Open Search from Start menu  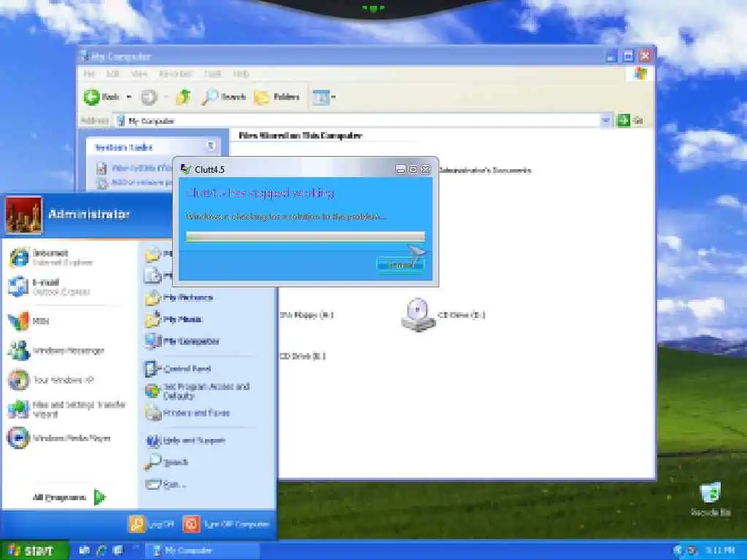[166, 462]
